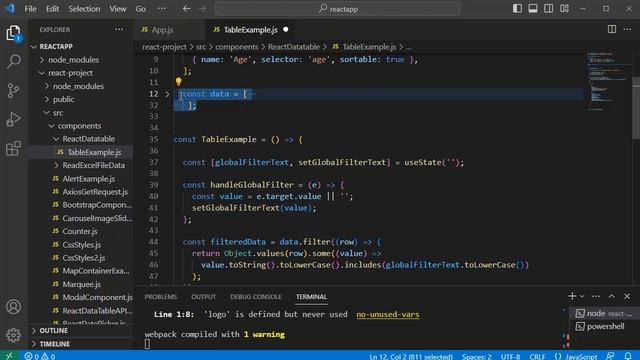640x360 pixels.
Task: Switch to the DEBUG CONSOLE tab
Action: (256, 297)
